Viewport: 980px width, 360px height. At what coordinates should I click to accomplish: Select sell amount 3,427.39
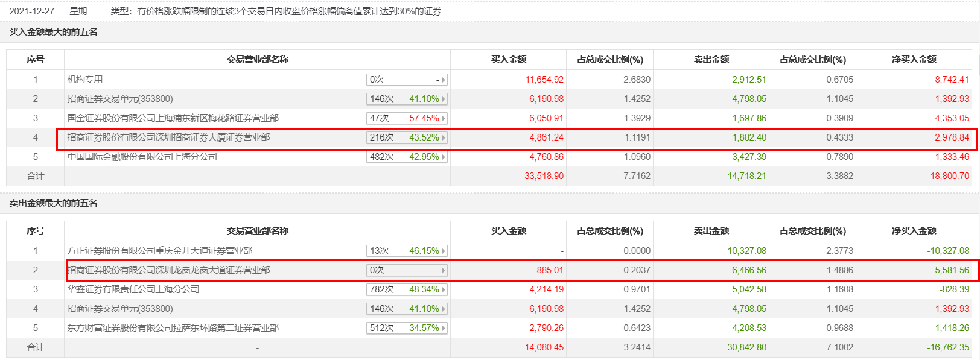coord(749,157)
